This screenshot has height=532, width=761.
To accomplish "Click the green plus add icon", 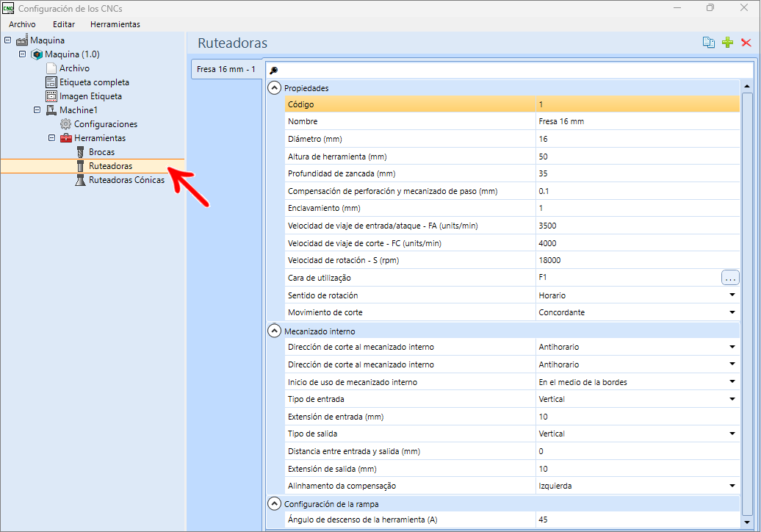I will coord(727,43).
